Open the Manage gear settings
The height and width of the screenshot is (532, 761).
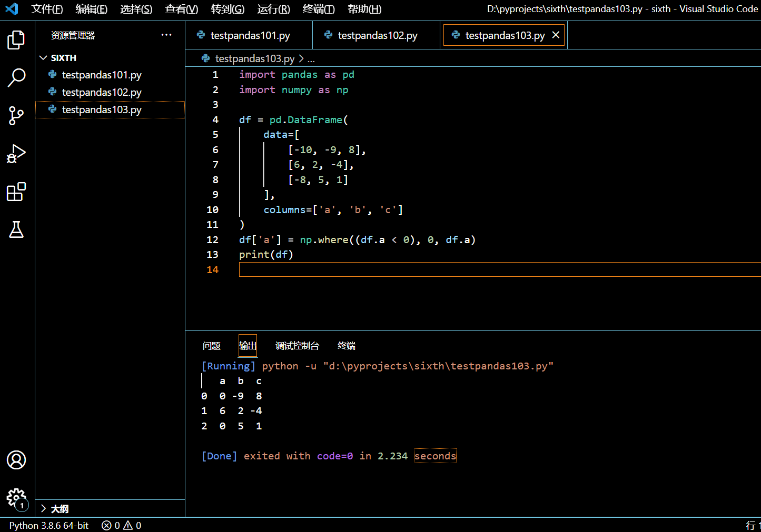pos(16,498)
